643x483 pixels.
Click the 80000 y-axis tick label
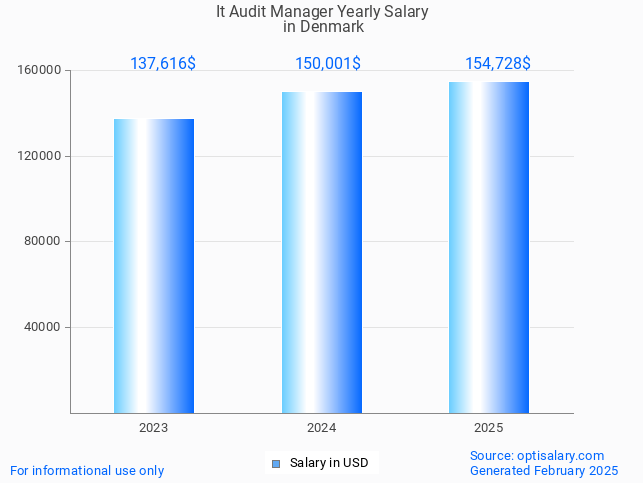43,241
